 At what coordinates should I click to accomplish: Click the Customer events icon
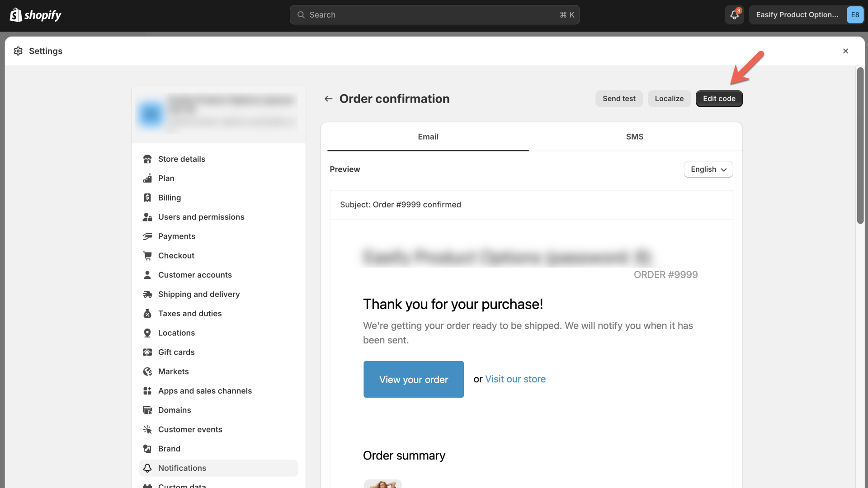click(147, 429)
